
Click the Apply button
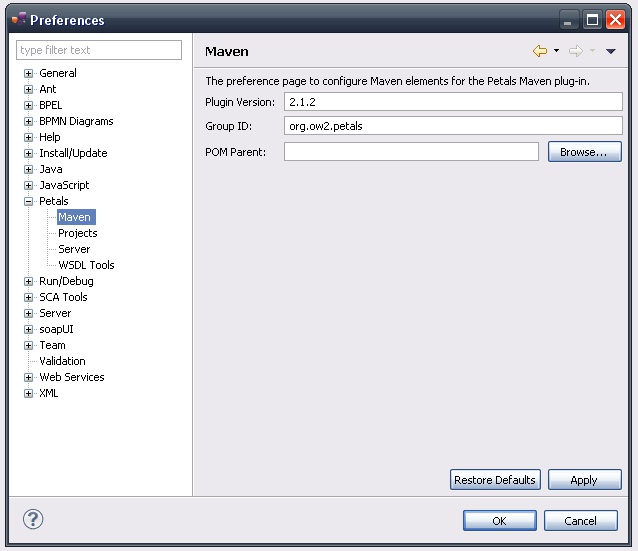[584, 480]
